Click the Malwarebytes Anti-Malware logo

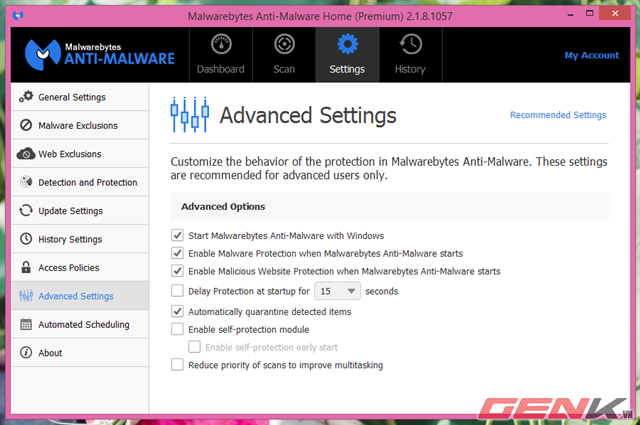100,55
